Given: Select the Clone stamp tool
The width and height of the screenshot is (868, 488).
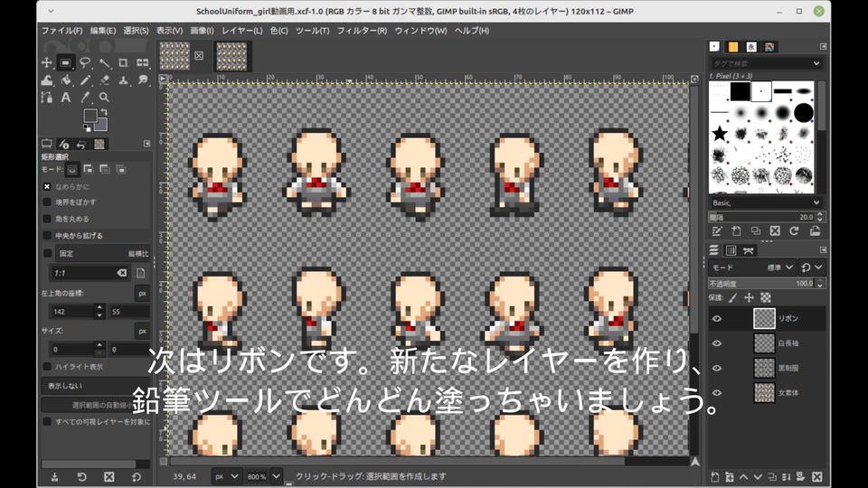Looking at the screenshot, I should 123,80.
